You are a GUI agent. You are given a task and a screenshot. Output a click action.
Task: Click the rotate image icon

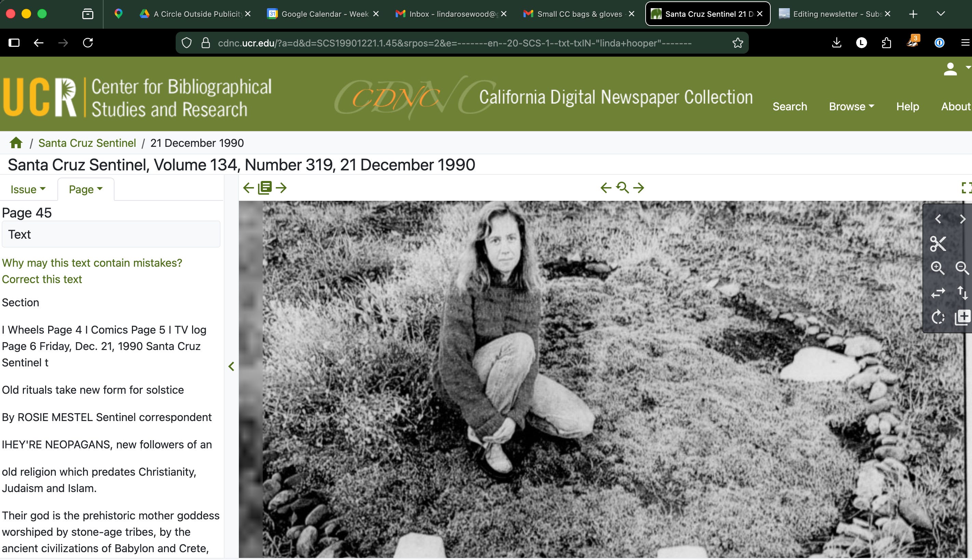[938, 317]
